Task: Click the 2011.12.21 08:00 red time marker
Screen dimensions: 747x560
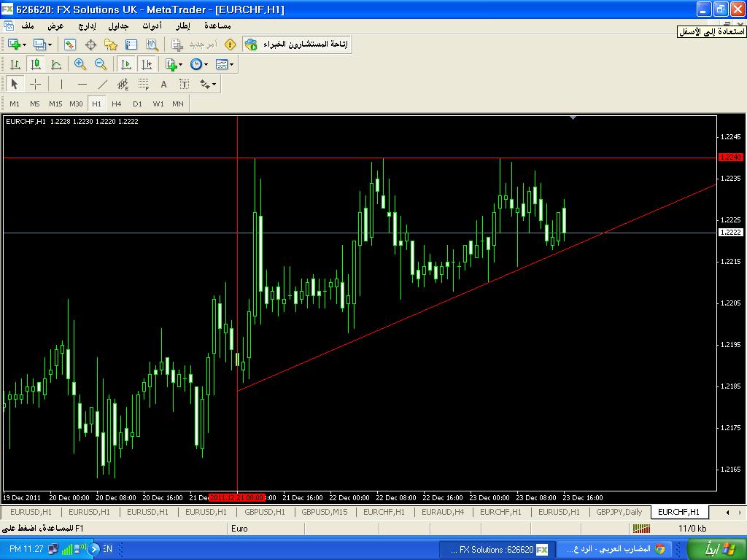Action: click(x=237, y=497)
